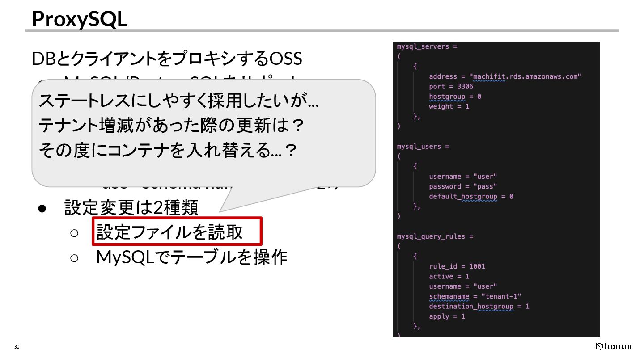
Task: Click the code line 'port = 3306'
Action: (451, 86)
